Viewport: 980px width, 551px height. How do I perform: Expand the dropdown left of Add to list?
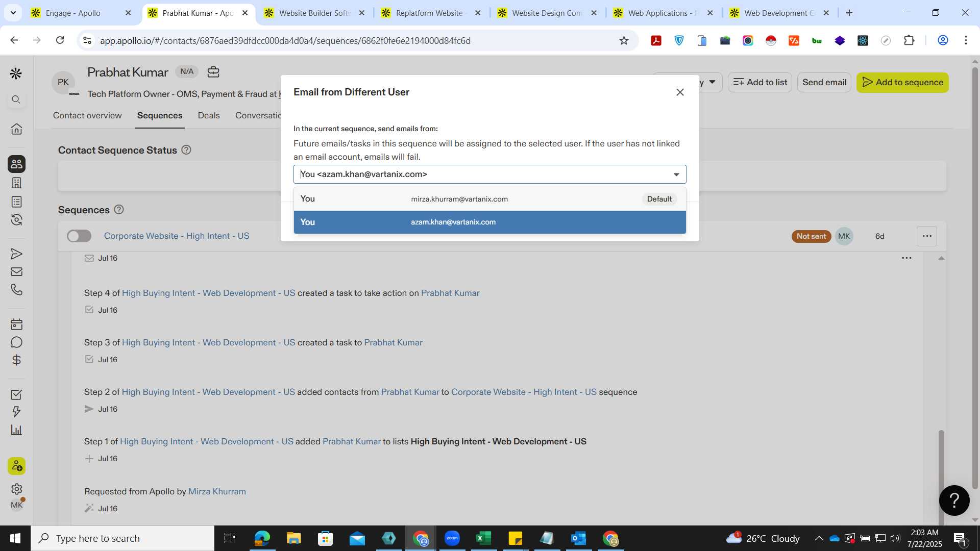pyautogui.click(x=712, y=82)
